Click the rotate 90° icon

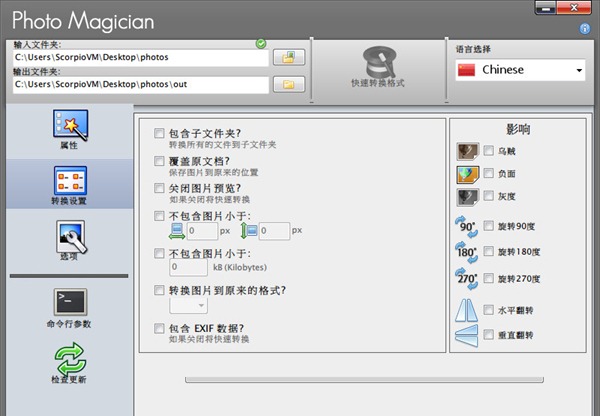467,227
